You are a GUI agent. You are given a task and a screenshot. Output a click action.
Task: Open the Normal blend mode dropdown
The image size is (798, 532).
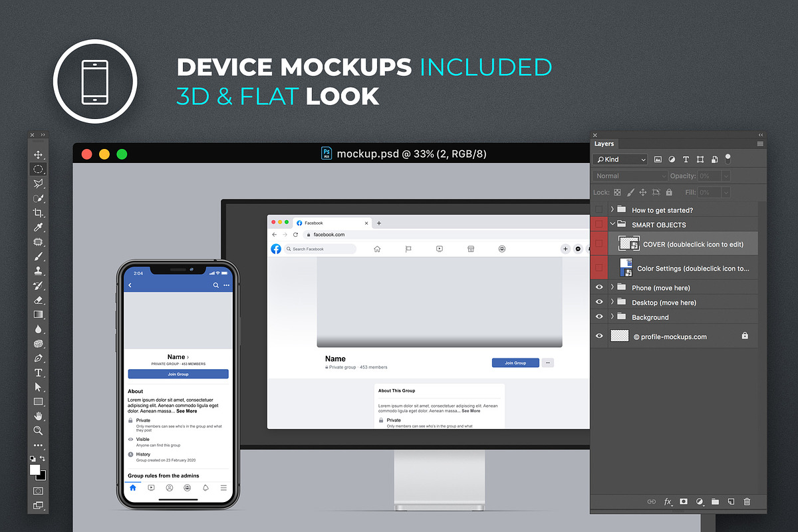click(x=630, y=176)
